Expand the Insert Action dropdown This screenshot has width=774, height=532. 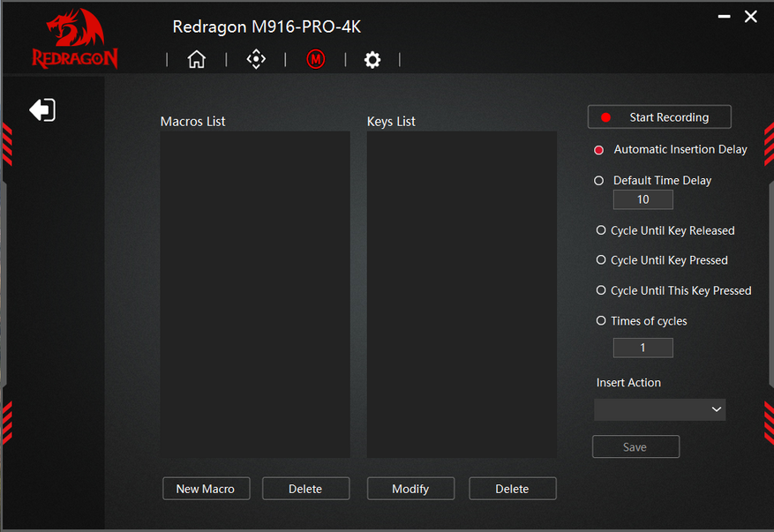click(659, 409)
